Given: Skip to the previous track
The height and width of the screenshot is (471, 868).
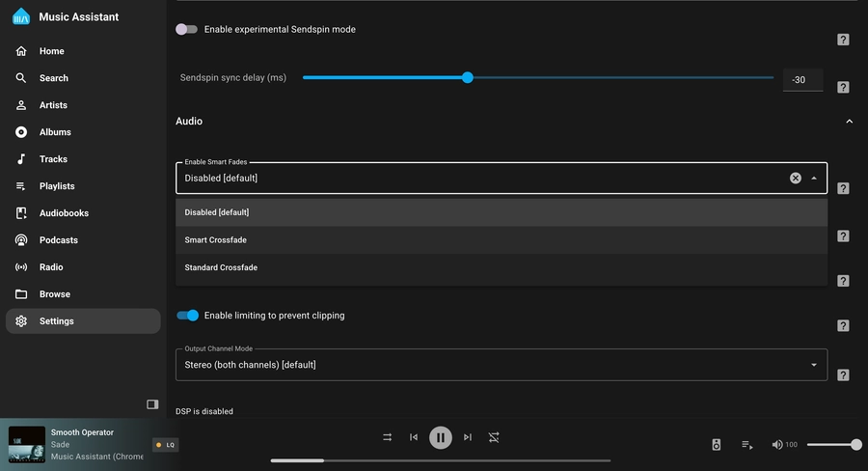Looking at the screenshot, I should [x=414, y=437].
